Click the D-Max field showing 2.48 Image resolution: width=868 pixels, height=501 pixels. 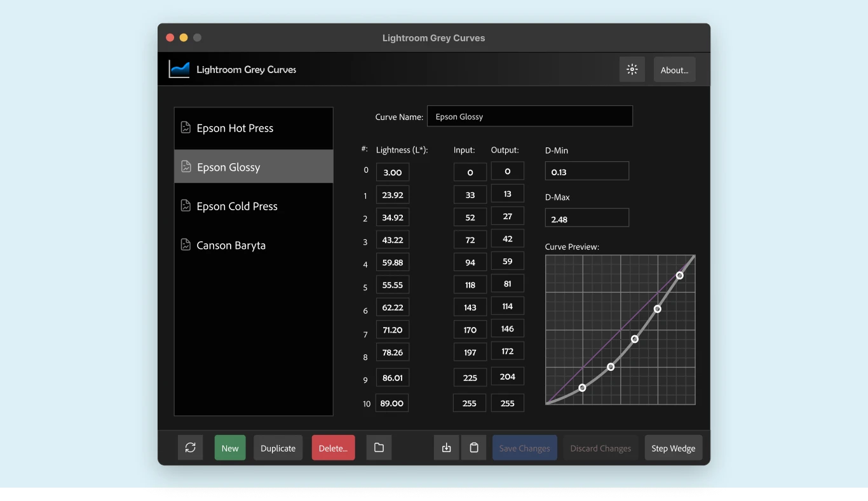coord(587,218)
